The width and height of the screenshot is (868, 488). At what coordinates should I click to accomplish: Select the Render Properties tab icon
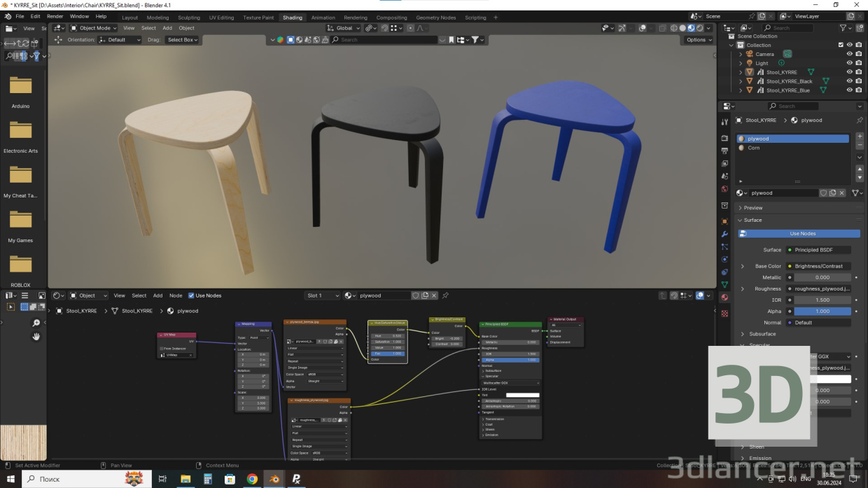[x=724, y=139]
